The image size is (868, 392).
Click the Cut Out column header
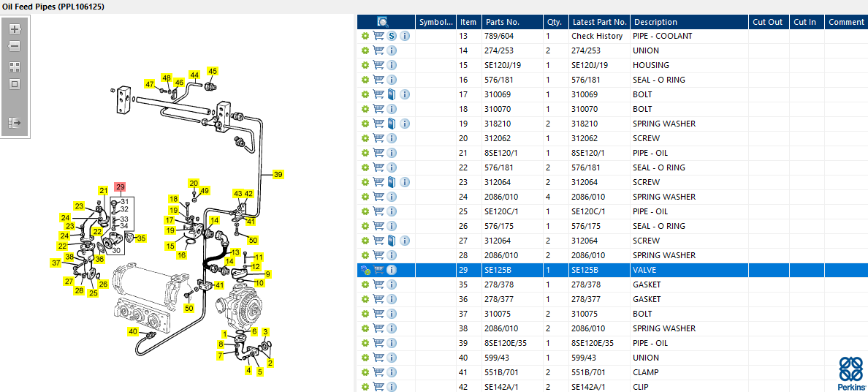769,22
